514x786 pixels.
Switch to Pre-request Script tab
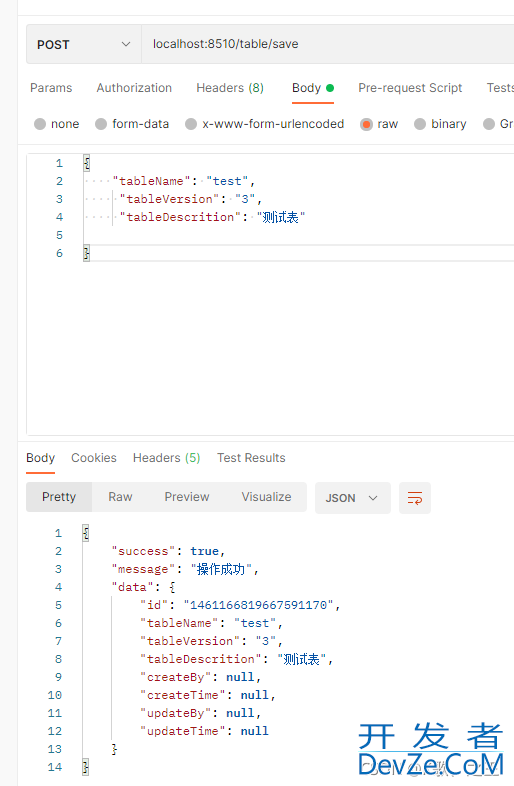(x=410, y=88)
